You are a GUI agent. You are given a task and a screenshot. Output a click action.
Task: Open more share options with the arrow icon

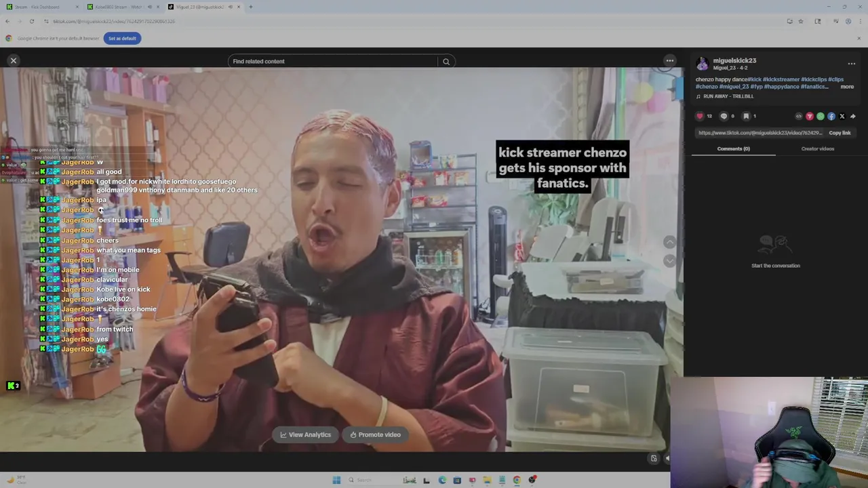pyautogui.click(x=853, y=116)
